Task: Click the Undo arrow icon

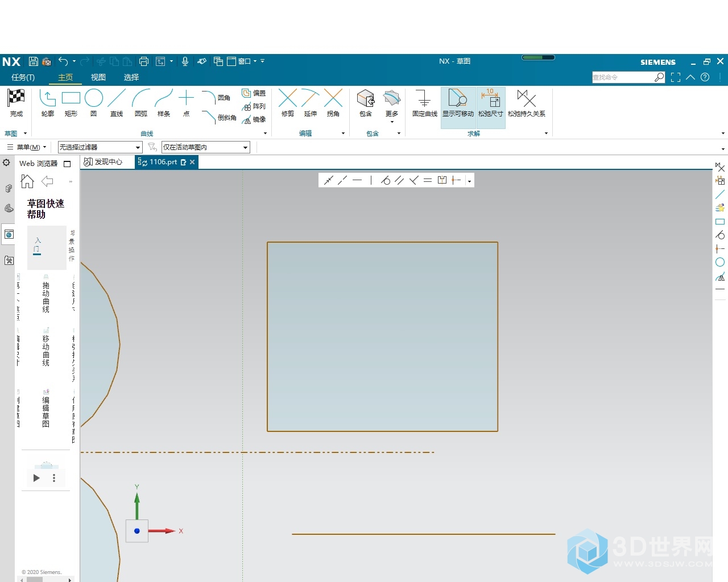Action: click(63, 61)
